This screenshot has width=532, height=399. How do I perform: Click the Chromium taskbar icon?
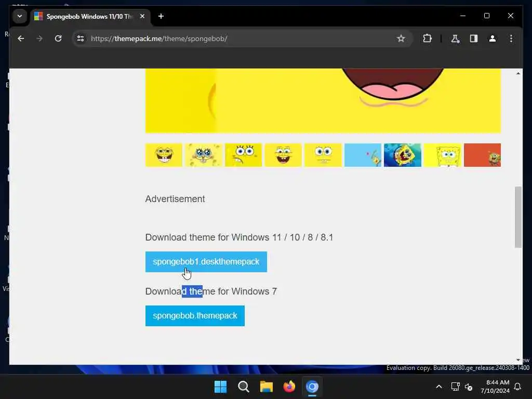(312, 387)
